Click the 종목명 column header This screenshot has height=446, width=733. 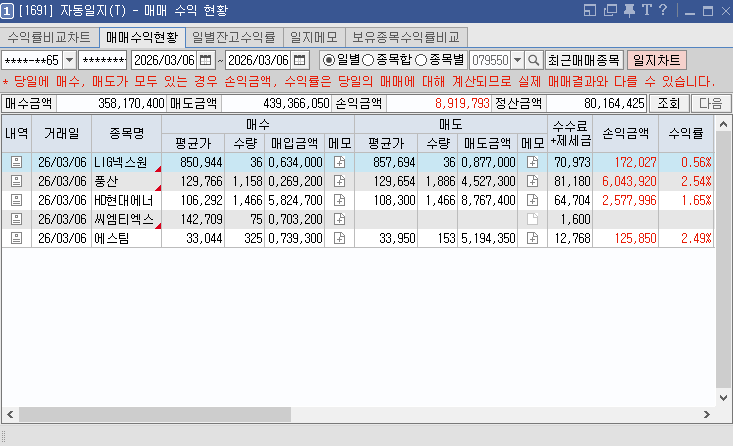[127, 134]
